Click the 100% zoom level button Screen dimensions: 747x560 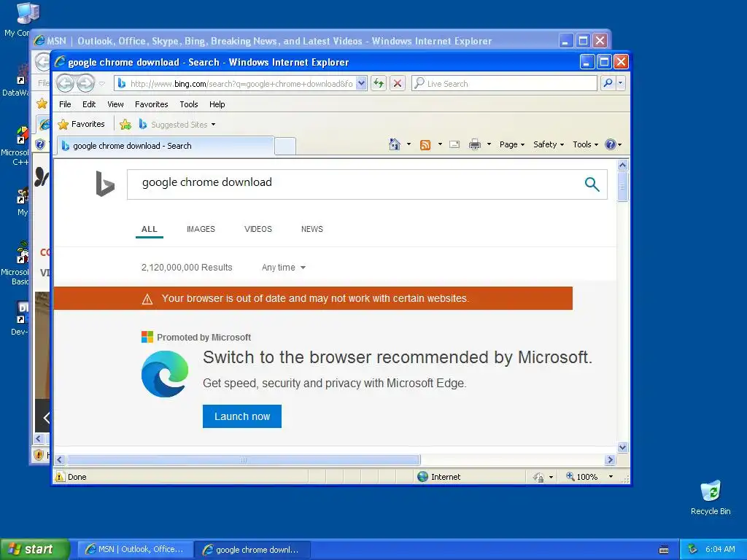[x=581, y=477]
